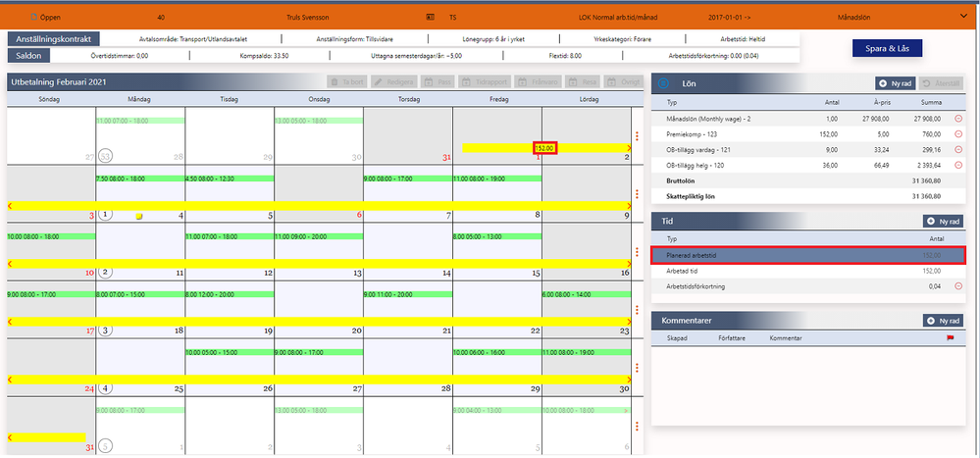Click the ID card icon beside TS
The width and height of the screenshot is (980, 458).
pos(430,18)
